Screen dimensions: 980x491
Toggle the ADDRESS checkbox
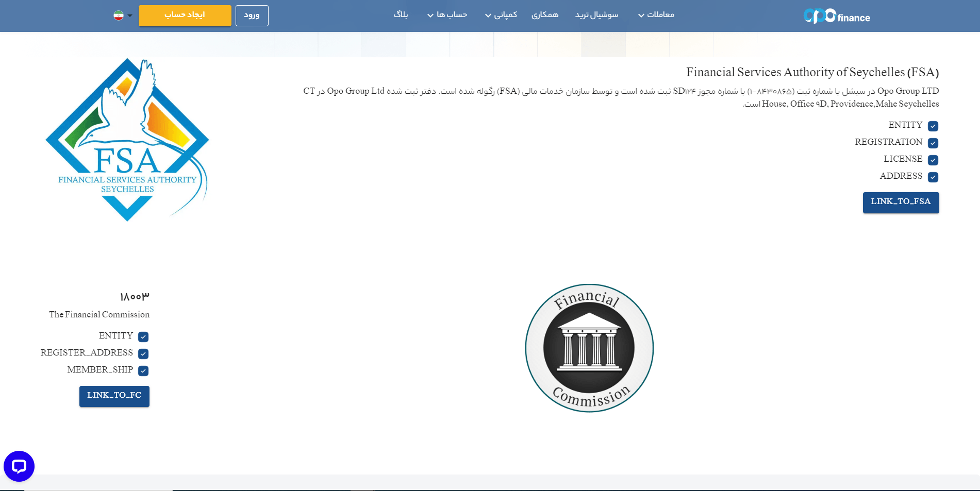(x=933, y=177)
